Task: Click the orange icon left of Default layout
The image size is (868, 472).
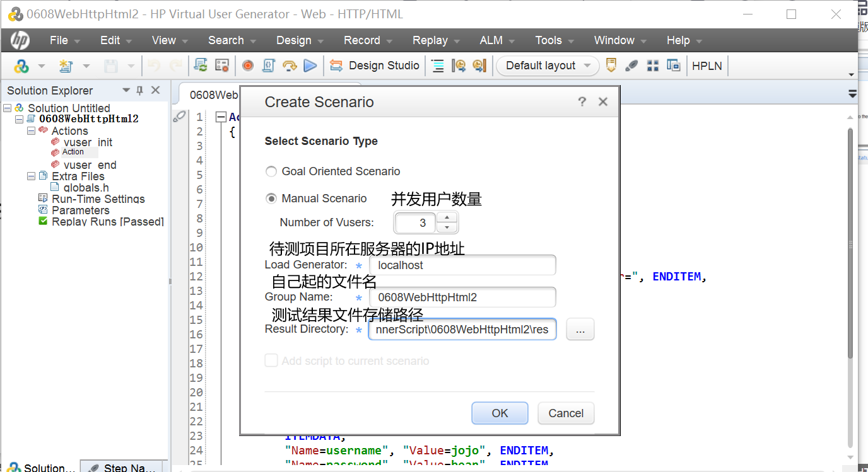Action: pos(480,66)
